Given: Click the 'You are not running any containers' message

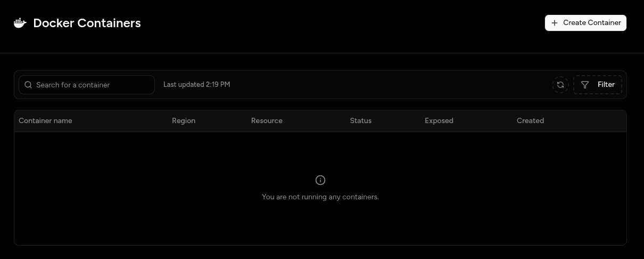Looking at the screenshot, I should point(320,197).
